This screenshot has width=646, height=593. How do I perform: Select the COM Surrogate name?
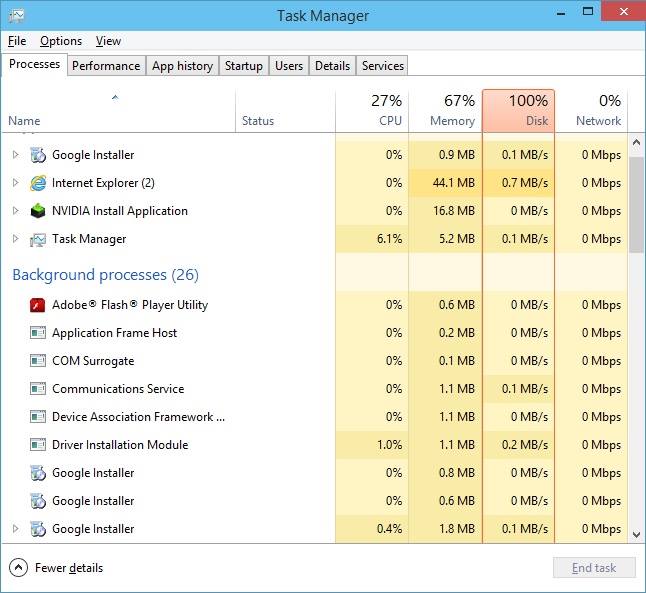[x=93, y=361]
